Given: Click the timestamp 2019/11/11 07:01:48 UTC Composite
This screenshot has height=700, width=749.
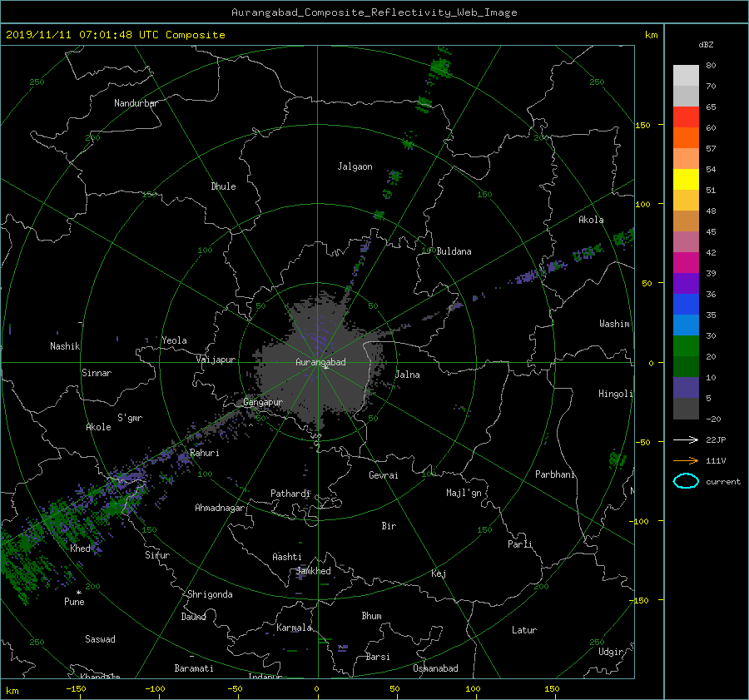Looking at the screenshot, I should 115,35.
